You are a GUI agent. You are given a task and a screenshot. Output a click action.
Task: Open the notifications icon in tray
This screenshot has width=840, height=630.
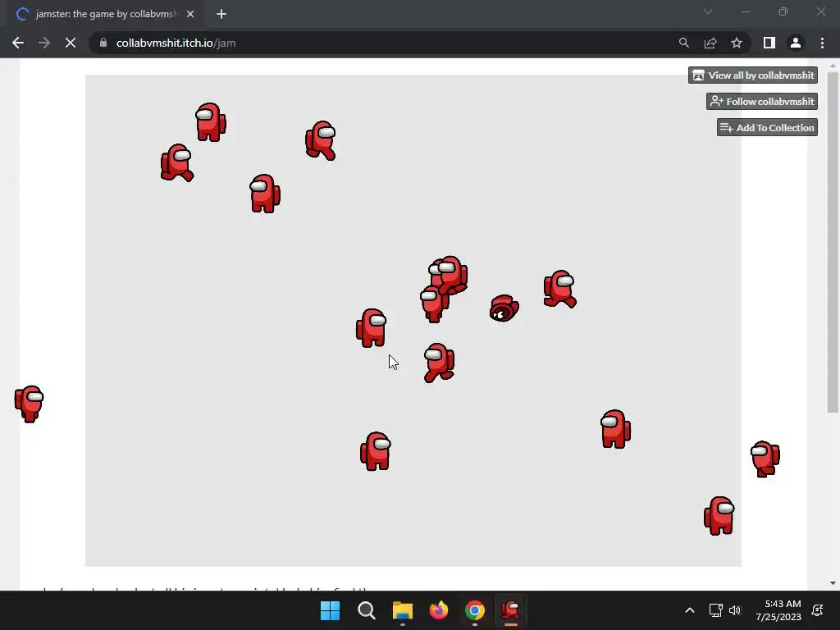(818, 610)
